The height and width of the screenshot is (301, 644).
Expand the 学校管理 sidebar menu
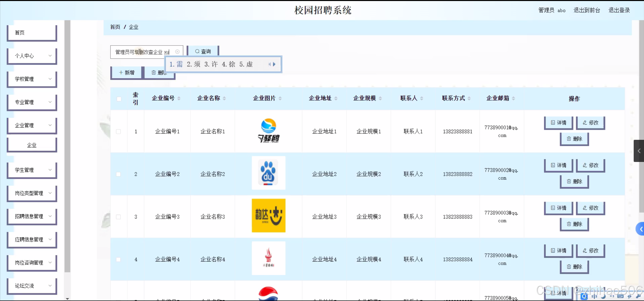pos(32,79)
